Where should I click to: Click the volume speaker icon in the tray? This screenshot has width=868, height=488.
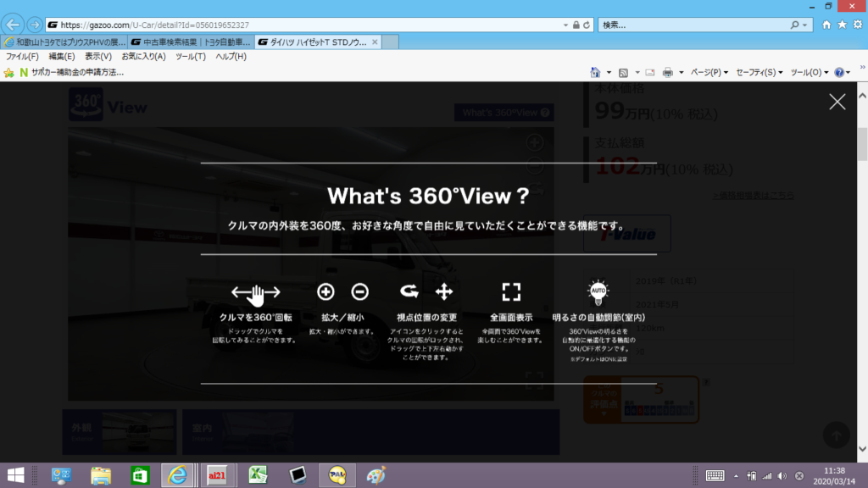[782, 476]
